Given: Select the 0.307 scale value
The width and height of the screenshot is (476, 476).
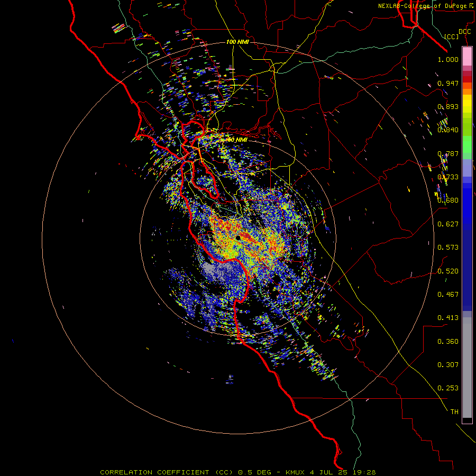Looking at the screenshot, I should pos(448,365).
